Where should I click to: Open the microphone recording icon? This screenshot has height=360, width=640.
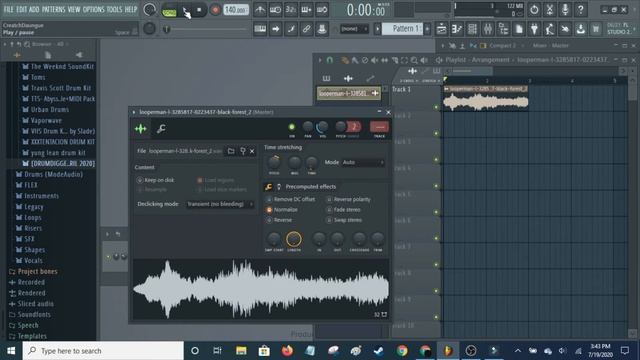tap(565, 9)
